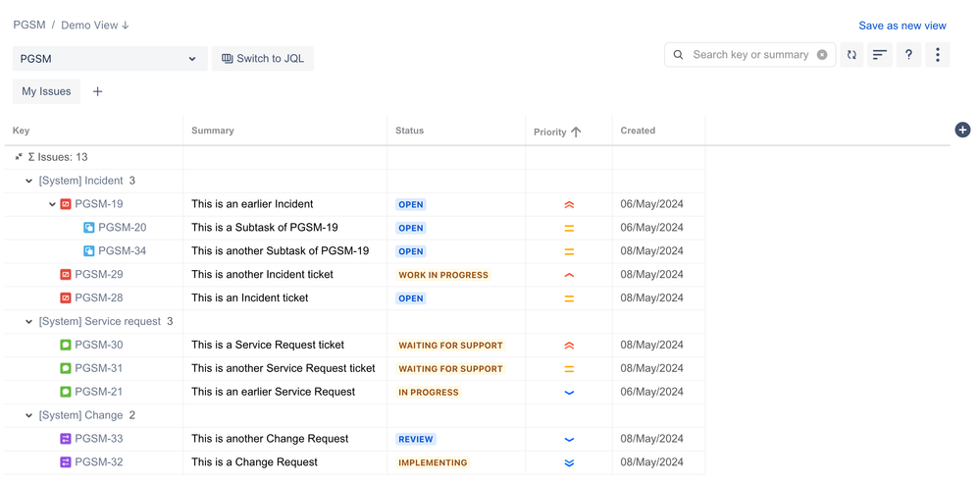The image size is (980, 484).
Task: Select "This is a Subtask of PGSM-19"
Action: pyautogui.click(x=265, y=228)
